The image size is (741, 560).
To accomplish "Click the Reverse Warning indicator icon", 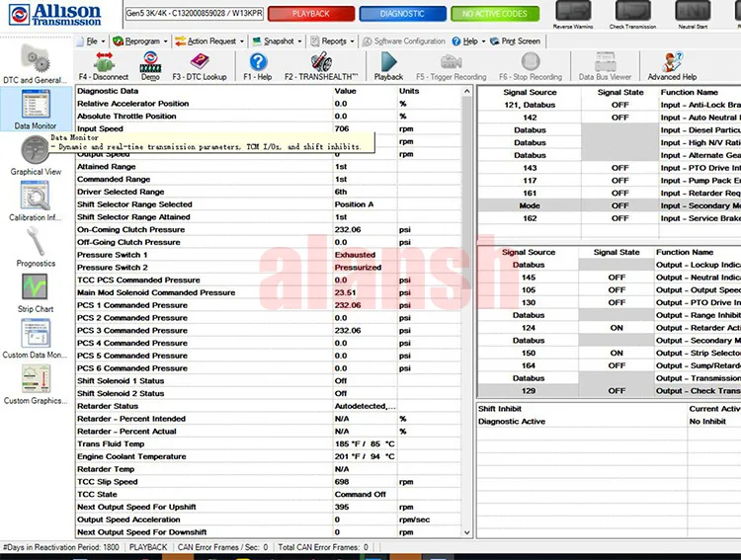I will coord(573,11).
